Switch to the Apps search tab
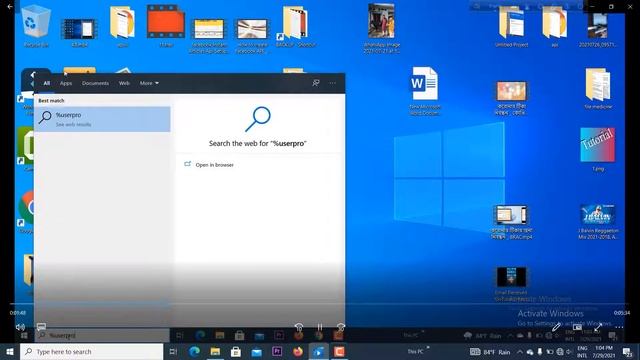 (66, 83)
